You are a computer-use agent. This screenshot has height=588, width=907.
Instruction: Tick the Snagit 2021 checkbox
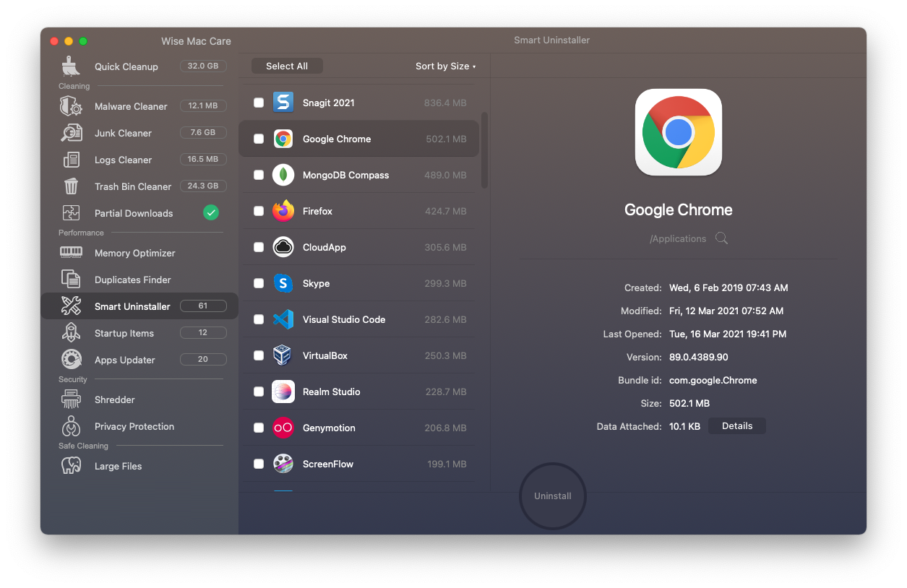coord(259,103)
